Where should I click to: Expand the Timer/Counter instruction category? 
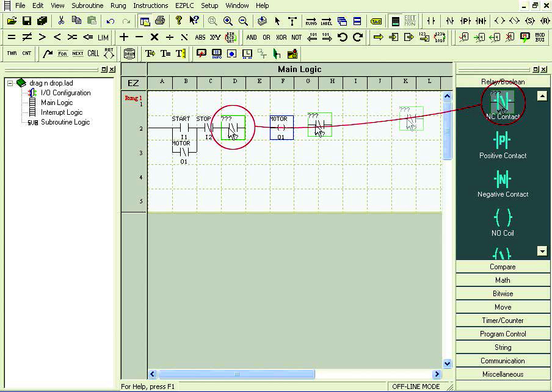click(503, 321)
